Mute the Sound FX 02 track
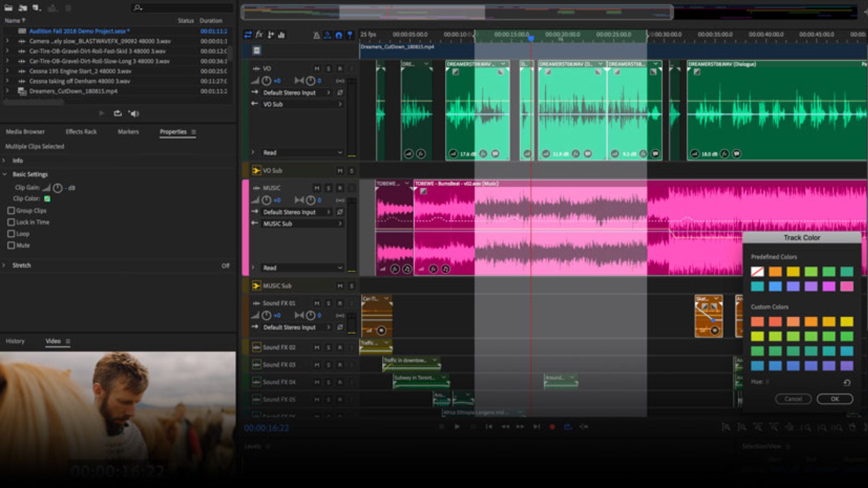Image resolution: width=868 pixels, height=488 pixels. (x=317, y=348)
